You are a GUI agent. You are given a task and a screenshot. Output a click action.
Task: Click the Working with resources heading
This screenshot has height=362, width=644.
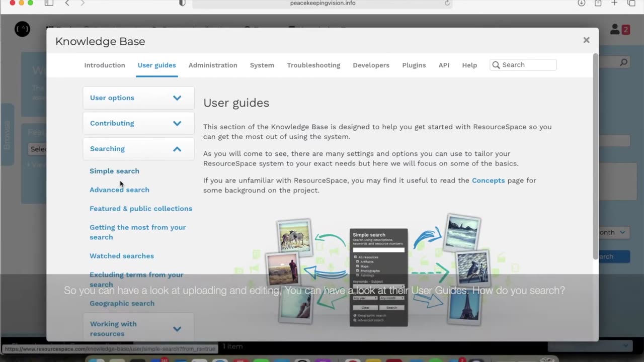click(x=113, y=329)
